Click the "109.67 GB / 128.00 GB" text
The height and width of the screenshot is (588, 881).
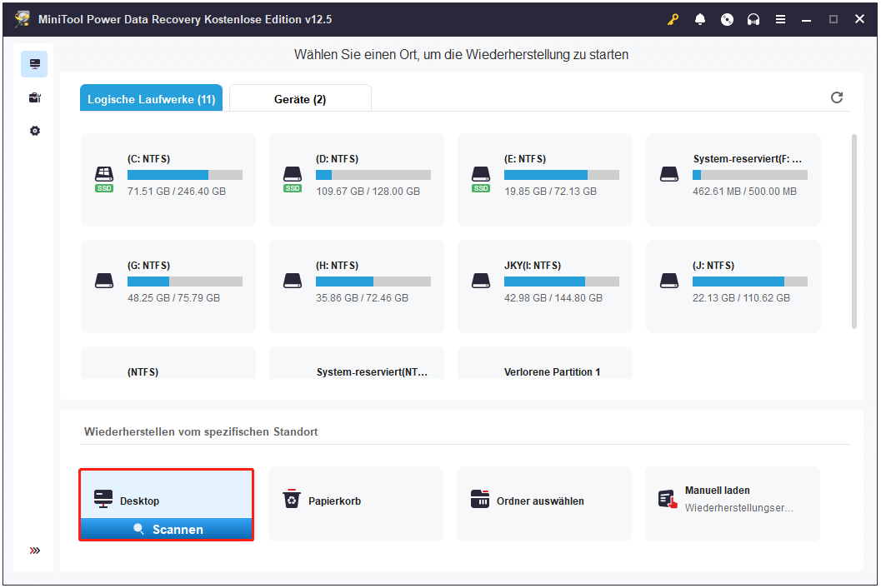click(368, 192)
